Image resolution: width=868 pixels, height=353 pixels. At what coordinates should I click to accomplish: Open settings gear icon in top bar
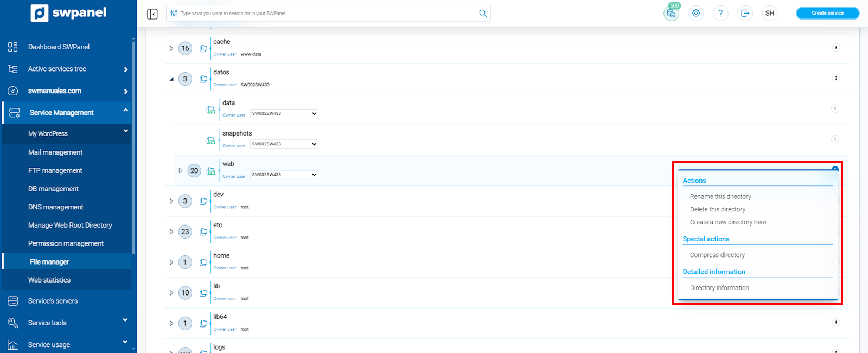(x=696, y=14)
